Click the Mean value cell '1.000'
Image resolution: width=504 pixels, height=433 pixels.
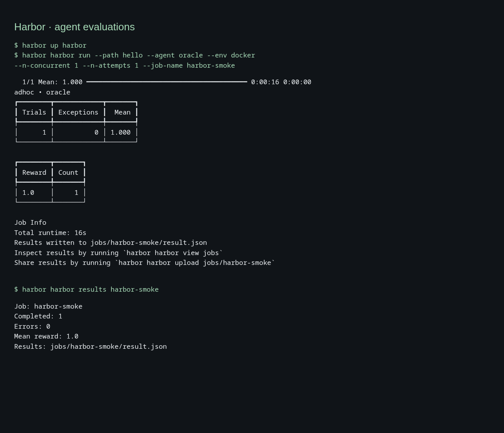click(x=120, y=132)
